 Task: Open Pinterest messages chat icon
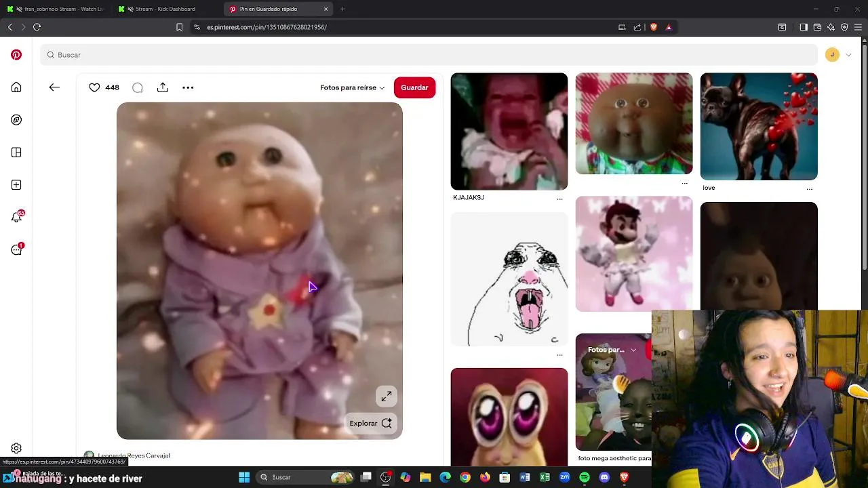[x=16, y=250]
